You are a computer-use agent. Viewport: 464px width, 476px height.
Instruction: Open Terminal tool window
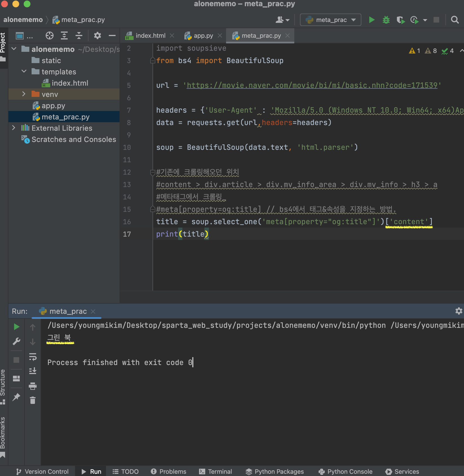pyautogui.click(x=215, y=471)
